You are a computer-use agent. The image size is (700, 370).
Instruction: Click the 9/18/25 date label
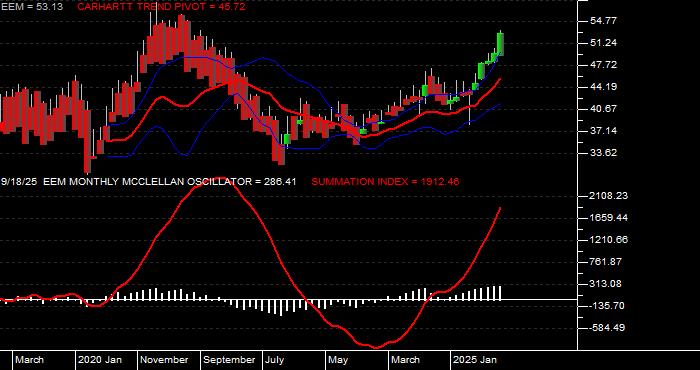[x=18, y=182]
